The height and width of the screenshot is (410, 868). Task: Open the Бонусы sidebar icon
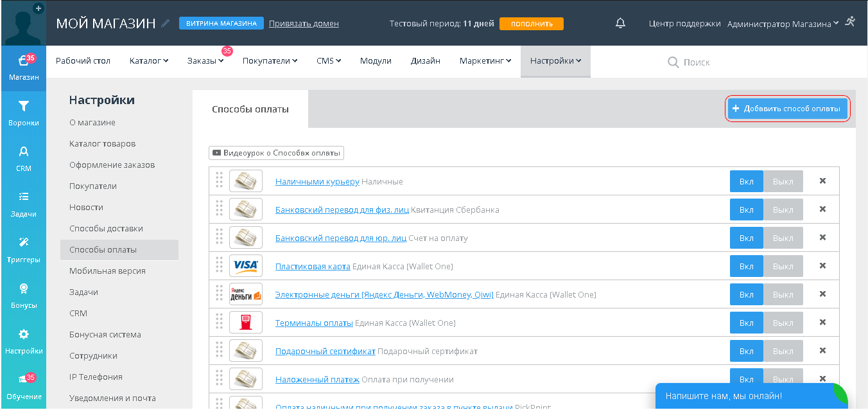(23, 289)
